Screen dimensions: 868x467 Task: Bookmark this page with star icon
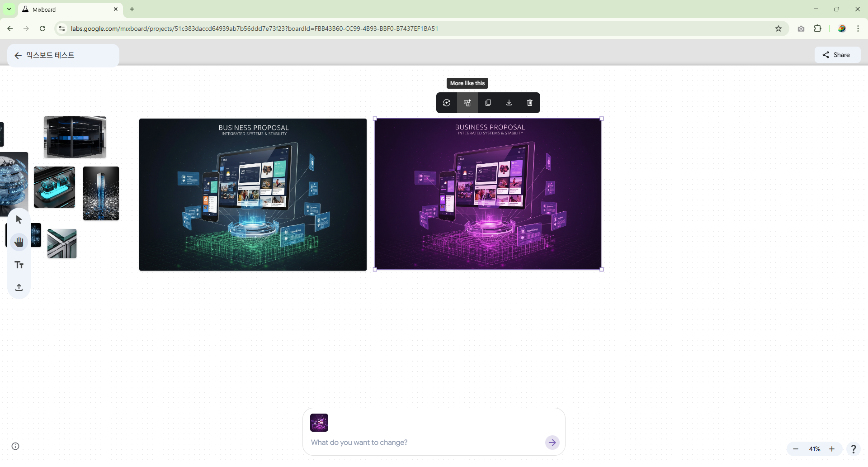(x=778, y=29)
